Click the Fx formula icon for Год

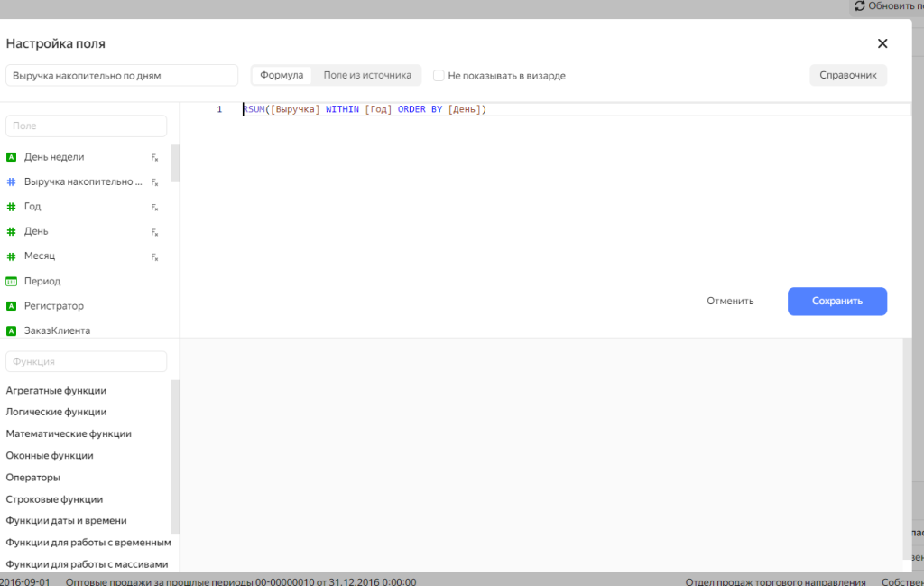click(155, 207)
